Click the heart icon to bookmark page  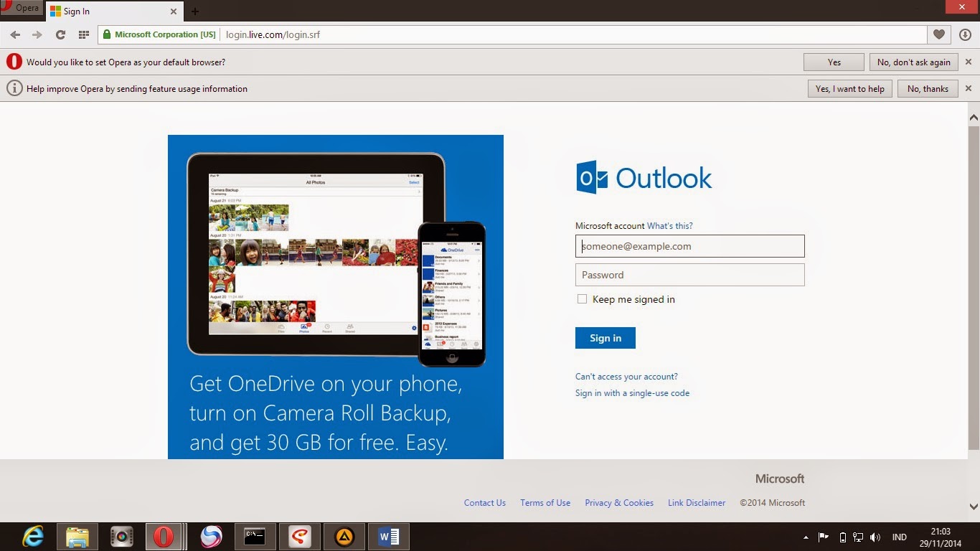[938, 34]
